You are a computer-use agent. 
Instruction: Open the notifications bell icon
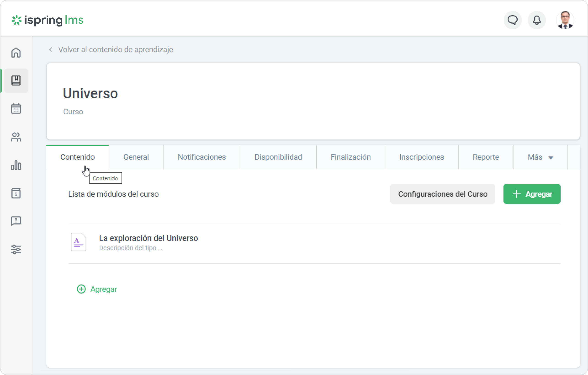536,20
